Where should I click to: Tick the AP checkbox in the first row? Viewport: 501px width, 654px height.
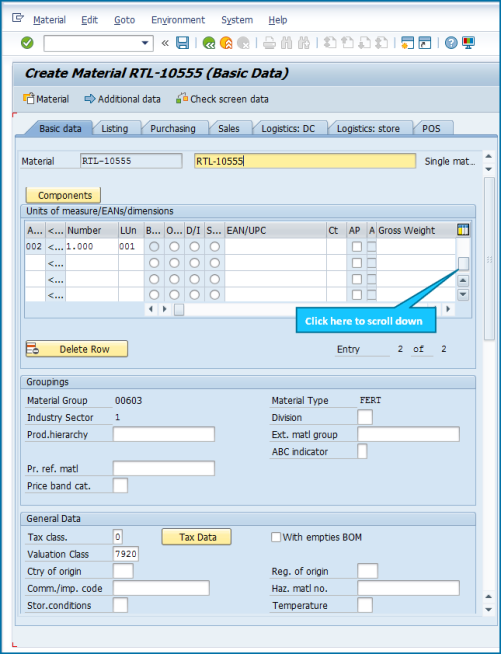click(x=357, y=247)
